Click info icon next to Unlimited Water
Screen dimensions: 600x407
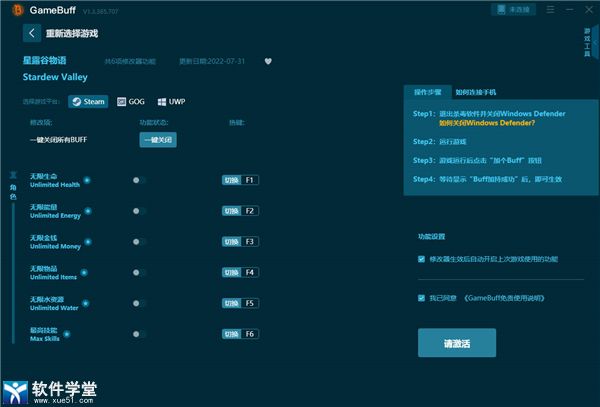tap(86, 303)
